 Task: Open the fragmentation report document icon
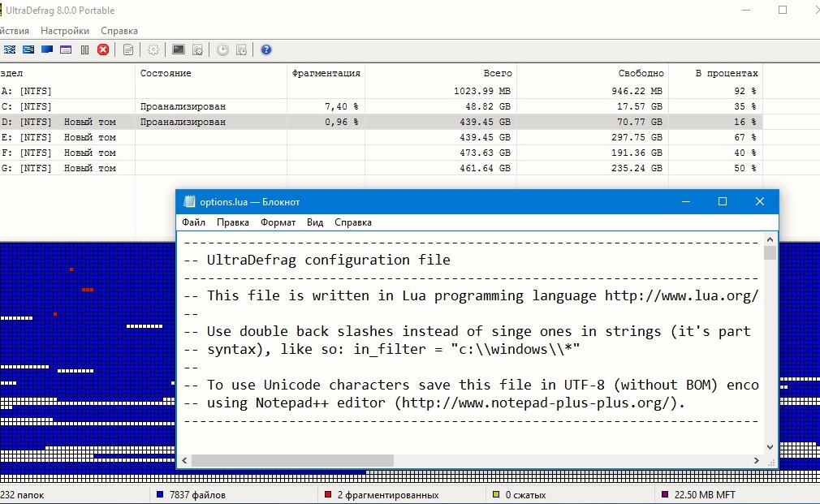[128, 50]
